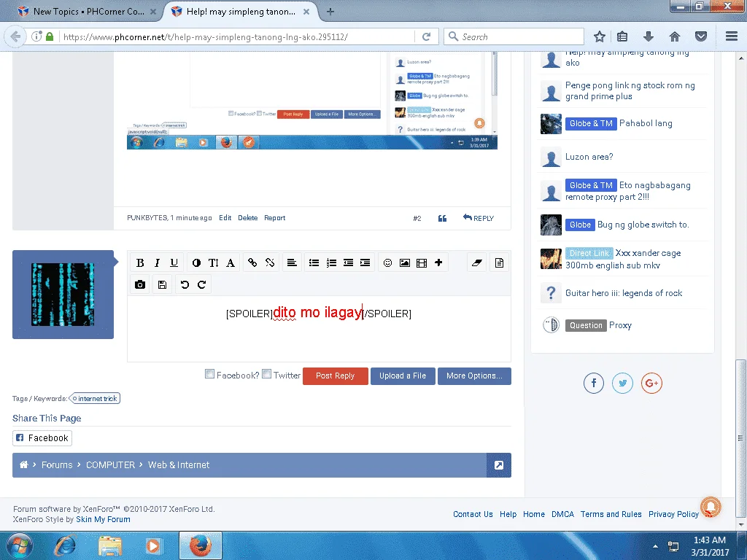Go to Forums breadcrumb
747x560 pixels.
point(57,465)
